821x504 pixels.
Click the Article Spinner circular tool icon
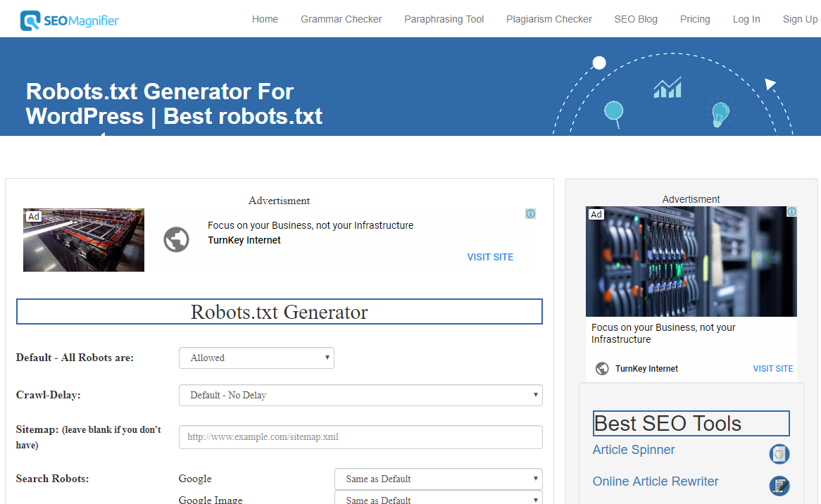tap(779, 454)
